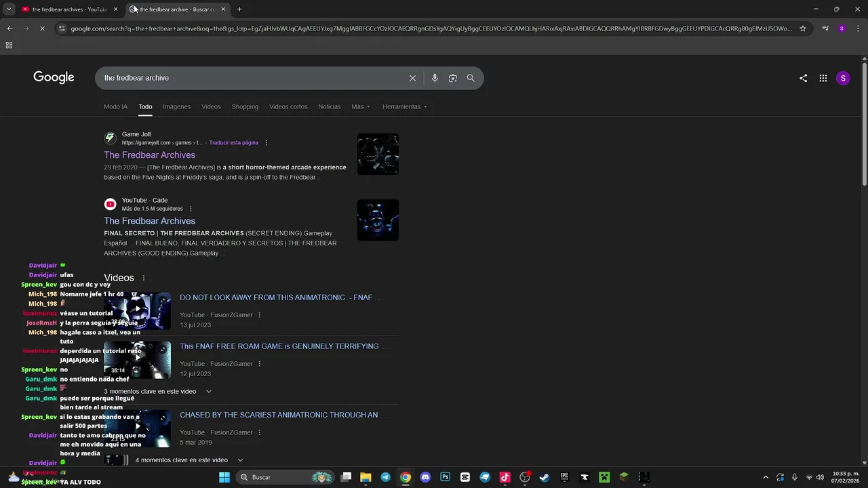
Task: Clear the Google search box text
Action: pyautogui.click(x=412, y=78)
